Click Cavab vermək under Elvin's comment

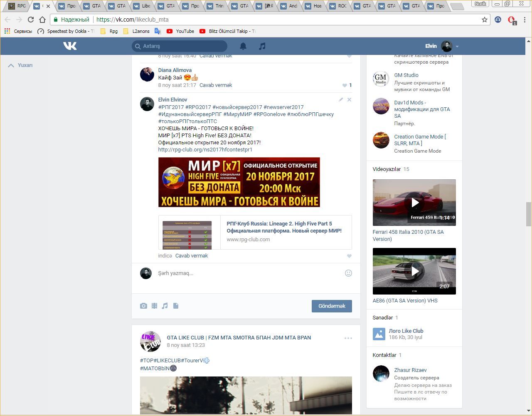[192, 255]
